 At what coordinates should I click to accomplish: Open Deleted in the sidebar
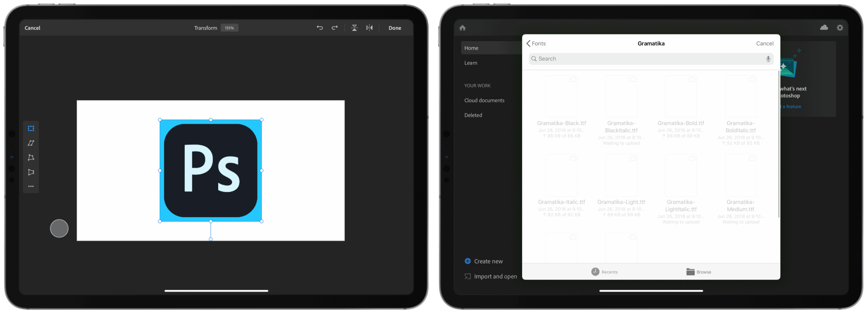pyautogui.click(x=473, y=115)
